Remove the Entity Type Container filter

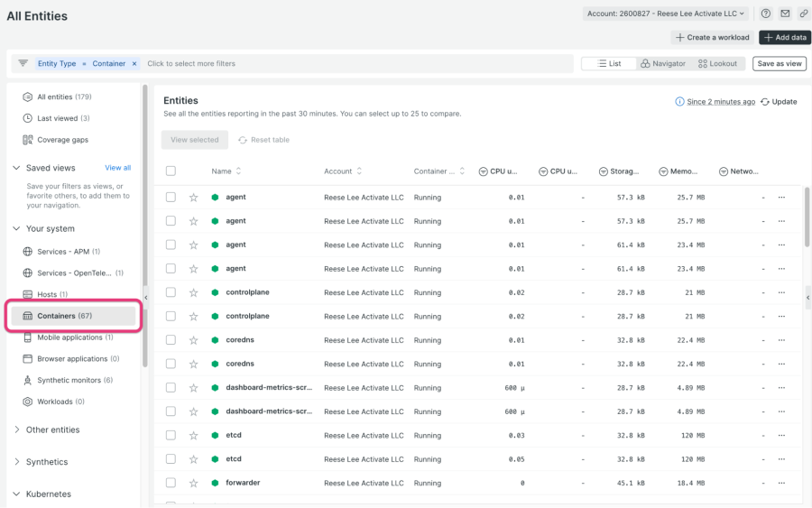pyautogui.click(x=134, y=64)
